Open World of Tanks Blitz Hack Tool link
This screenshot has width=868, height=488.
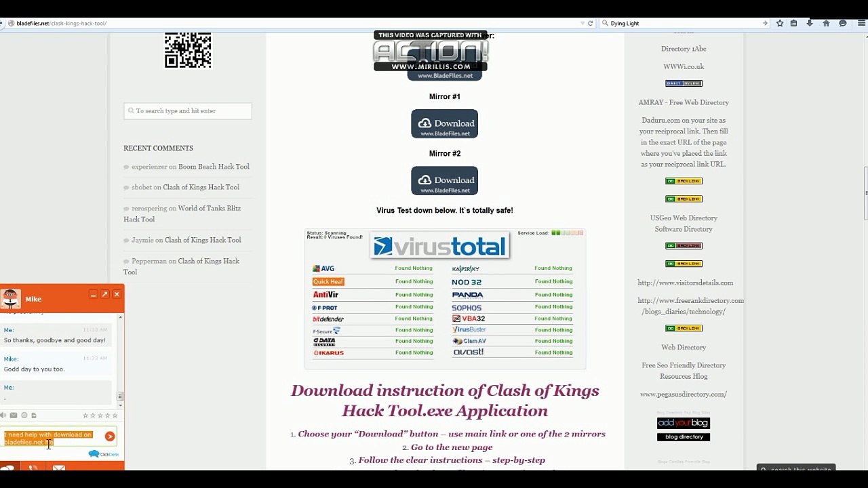[x=182, y=213]
